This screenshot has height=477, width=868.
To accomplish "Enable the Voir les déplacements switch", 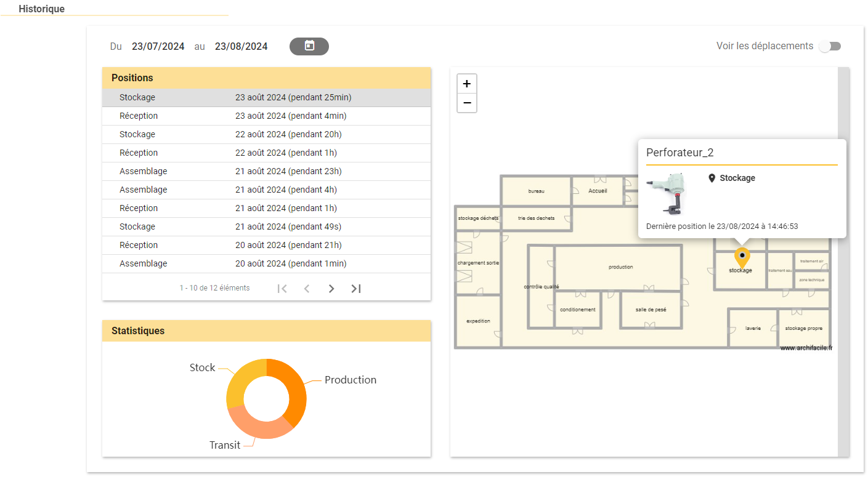I will (x=829, y=46).
